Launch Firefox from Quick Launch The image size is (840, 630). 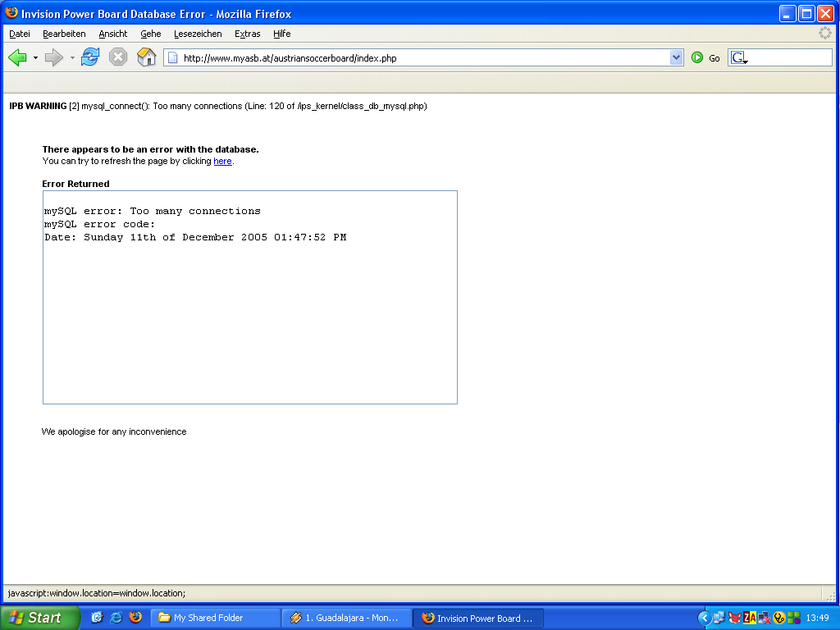click(135, 618)
